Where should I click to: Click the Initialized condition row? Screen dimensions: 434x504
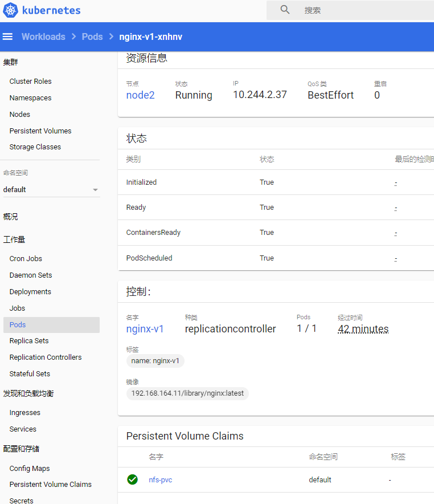point(276,182)
